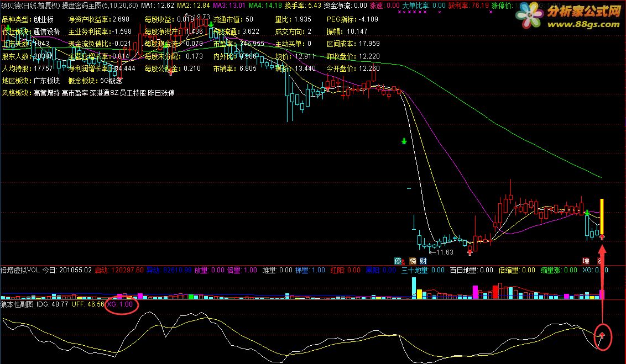
Task: Click the 财 info marker below the chart
Action: coord(423,261)
